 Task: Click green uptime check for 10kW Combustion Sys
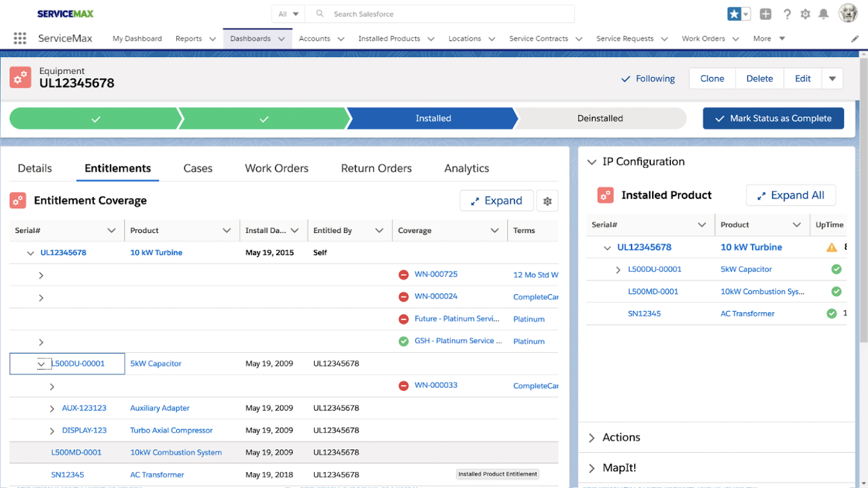click(837, 291)
